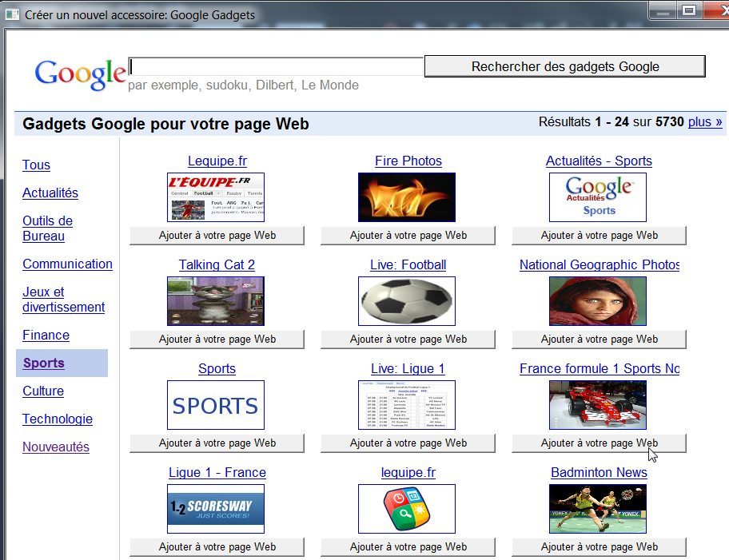Open the Ligue 1 - France title link
The width and height of the screenshot is (729, 560).
[x=217, y=473]
